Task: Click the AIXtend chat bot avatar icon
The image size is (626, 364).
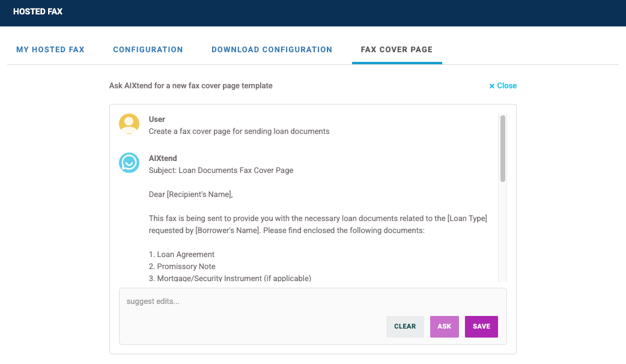Action: (x=129, y=163)
